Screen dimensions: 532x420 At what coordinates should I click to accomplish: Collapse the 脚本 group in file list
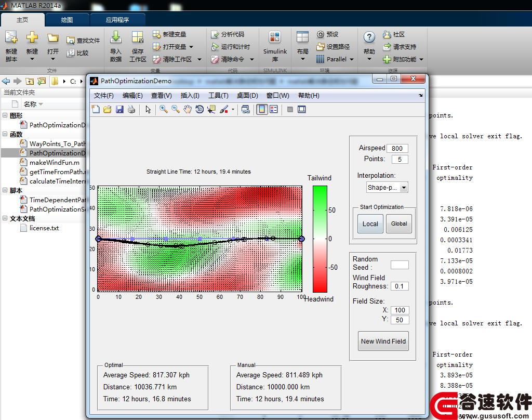tap(5, 190)
